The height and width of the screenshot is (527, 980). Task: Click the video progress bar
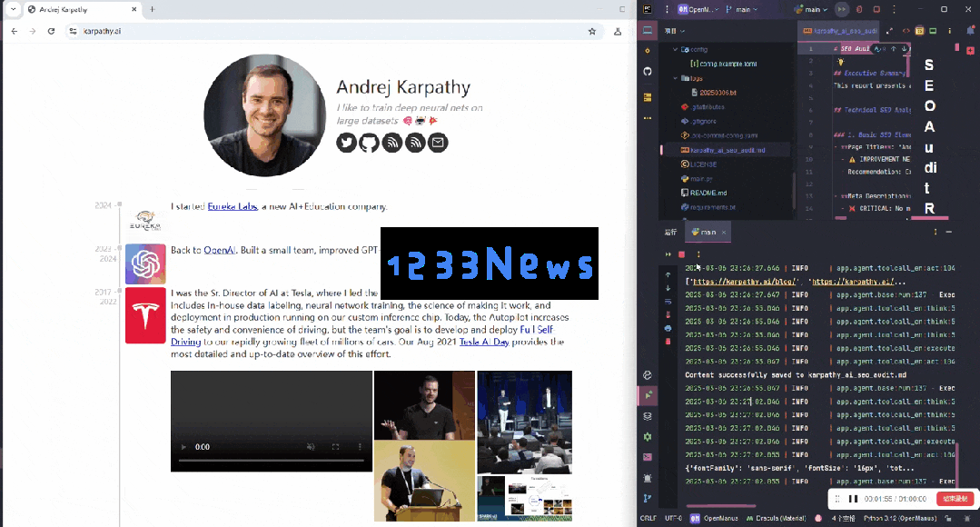tap(272, 461)
